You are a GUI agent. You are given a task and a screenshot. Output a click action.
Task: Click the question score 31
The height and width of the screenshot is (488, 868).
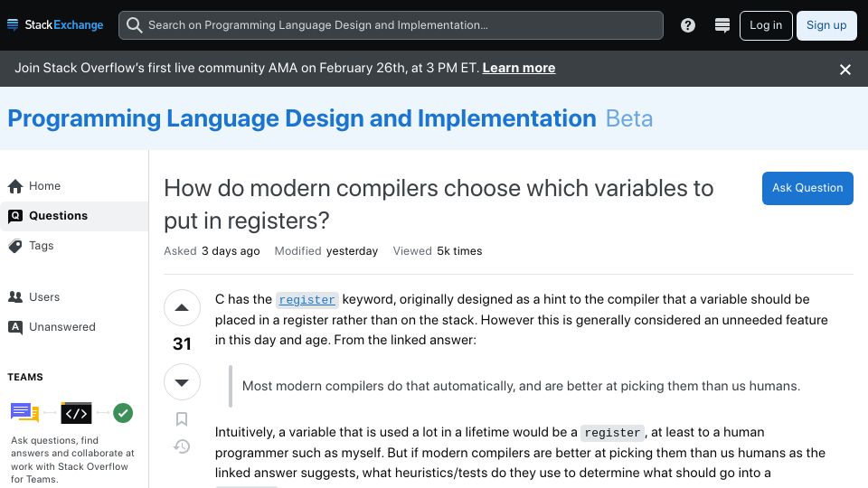click(182, 343)
